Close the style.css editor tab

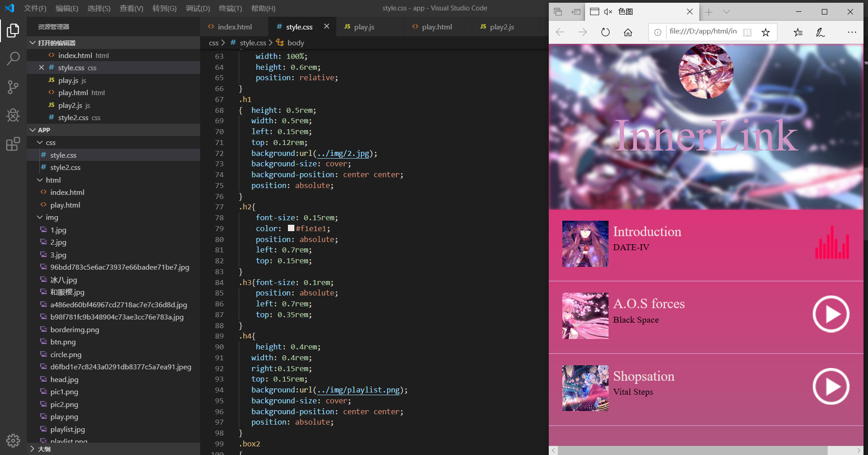click(326, 27)
